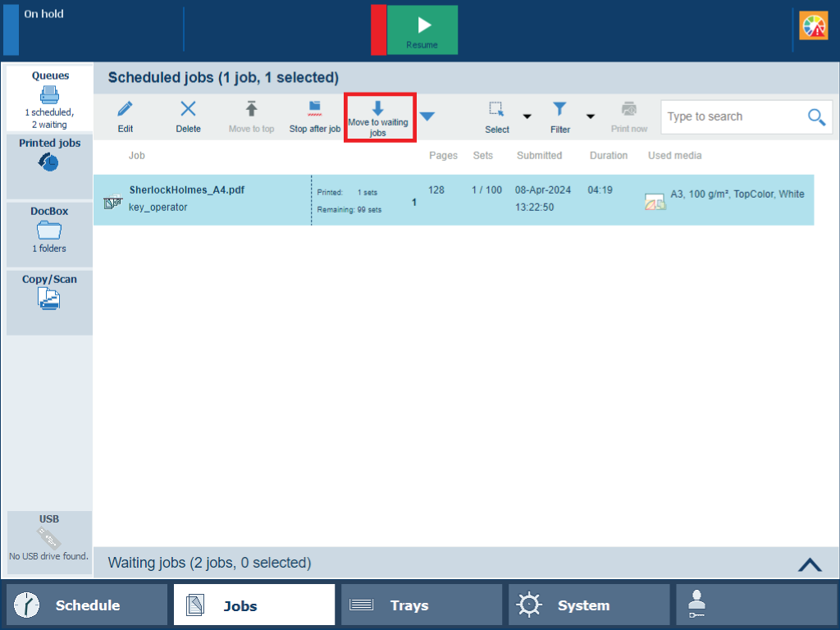This screenshot has height=630, width=840.
Task: Move job to waiting jobs
Action: 378,116
